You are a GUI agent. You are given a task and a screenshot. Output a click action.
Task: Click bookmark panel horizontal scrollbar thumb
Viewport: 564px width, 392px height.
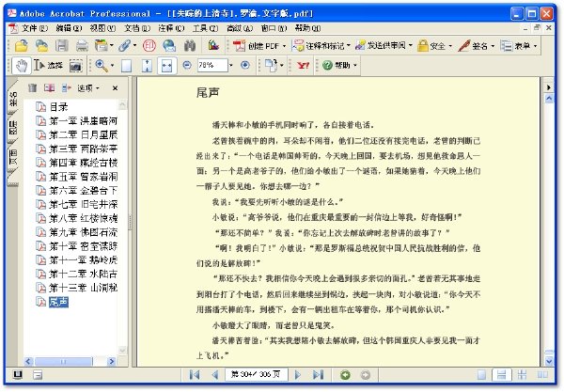pyautogui.click(x=63, y=361)
